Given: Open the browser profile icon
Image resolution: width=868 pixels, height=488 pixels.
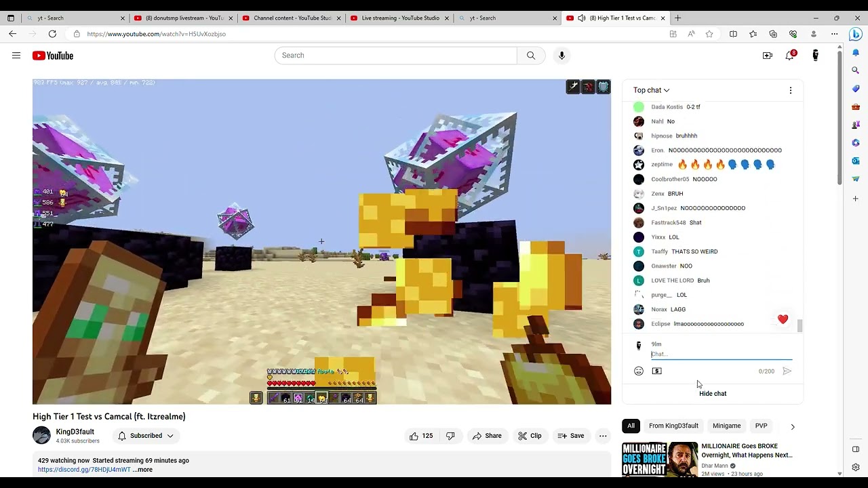Looking at the screenshot, I should click(x=813, y=34).
